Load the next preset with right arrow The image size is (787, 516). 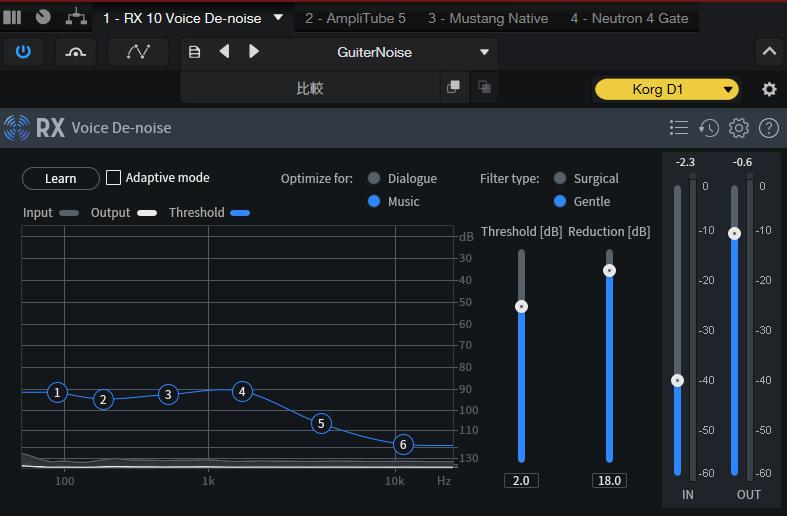[254, 52]
